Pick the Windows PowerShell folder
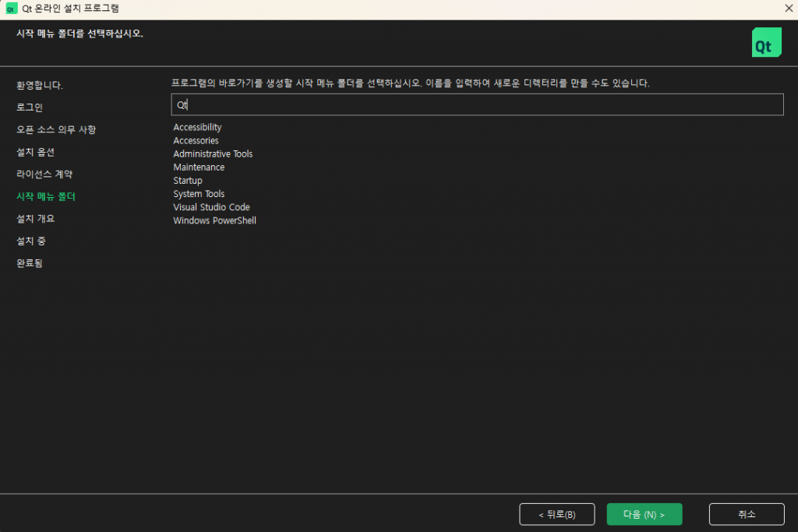 click(x=214, y=220)
